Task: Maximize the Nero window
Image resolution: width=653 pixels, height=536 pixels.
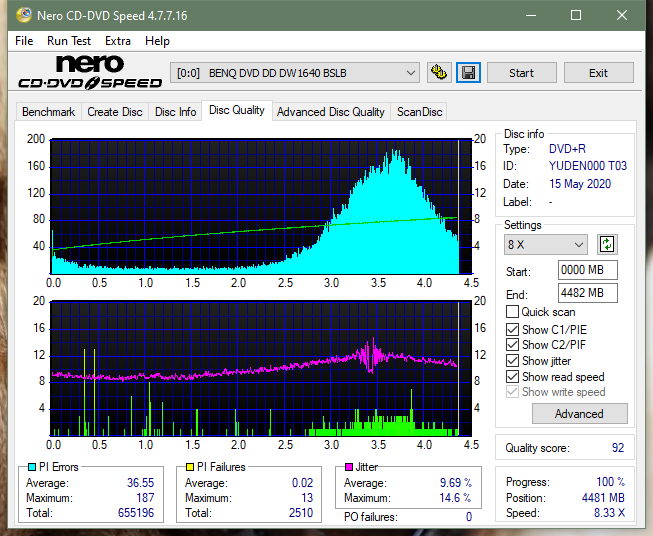Action: tap(576, 15)
